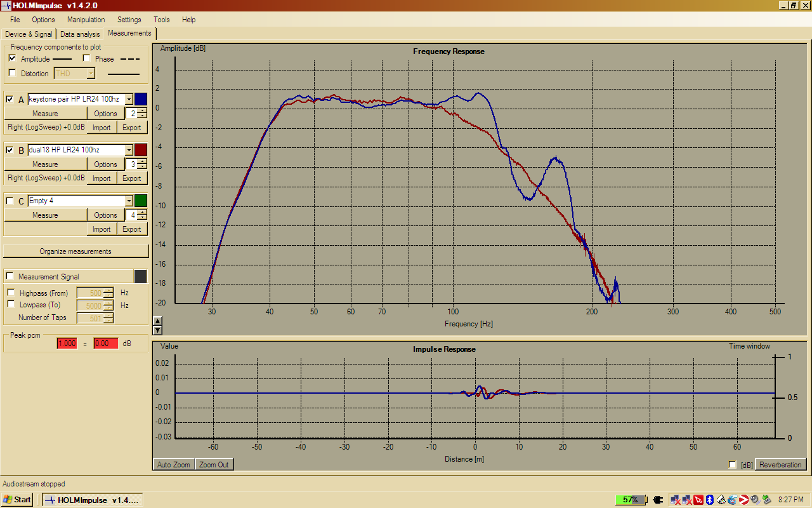Switch to the Data analysis tab

80,34
